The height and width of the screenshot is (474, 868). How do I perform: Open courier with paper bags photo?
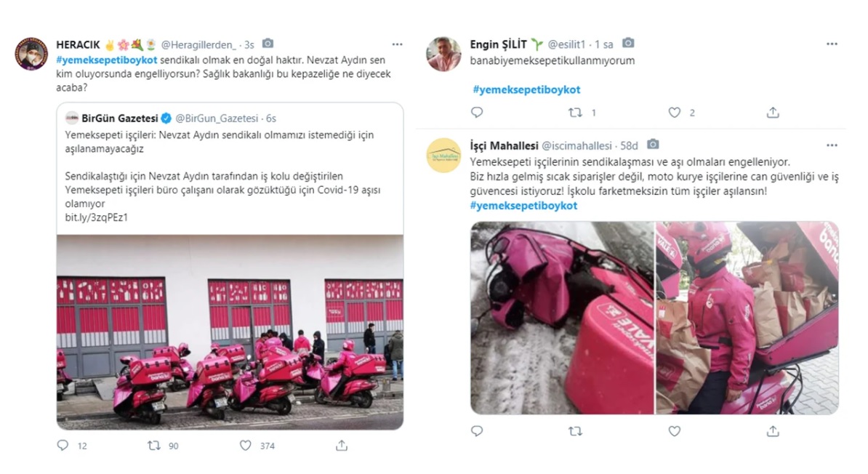coord(747,318)
